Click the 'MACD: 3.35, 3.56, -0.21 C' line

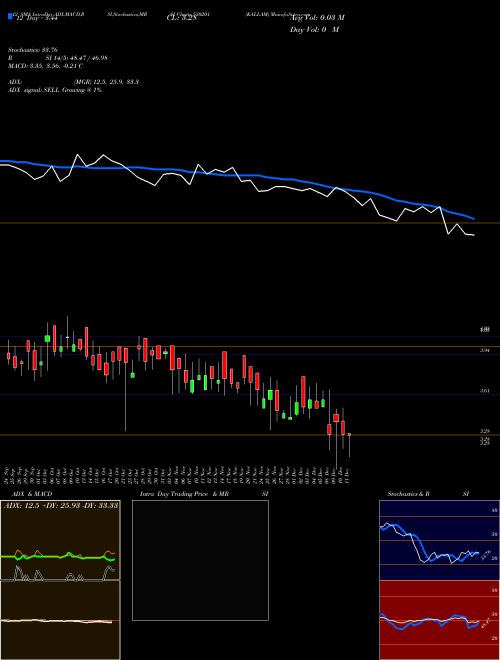pyautogui.click(x=45, y=66)
